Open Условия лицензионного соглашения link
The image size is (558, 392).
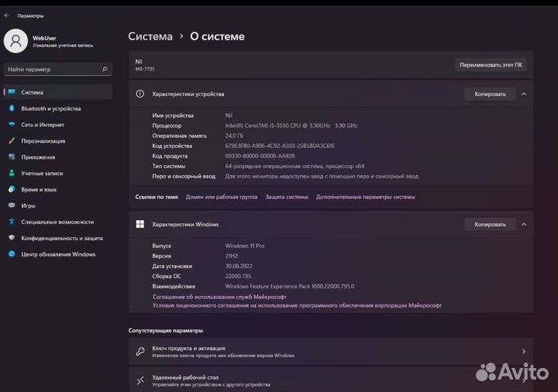coord(297,305)
